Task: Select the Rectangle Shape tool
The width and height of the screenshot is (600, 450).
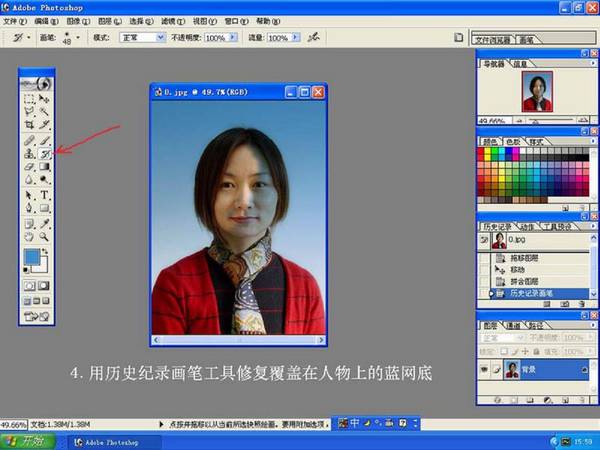Action: 44,208
